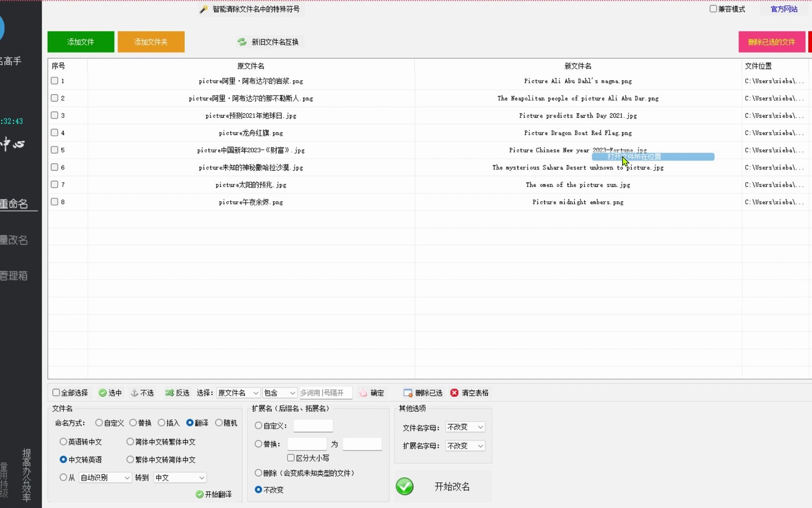Click the 新文件名 column header
This screenshot has width=812, height=508.
coord(578,66)
